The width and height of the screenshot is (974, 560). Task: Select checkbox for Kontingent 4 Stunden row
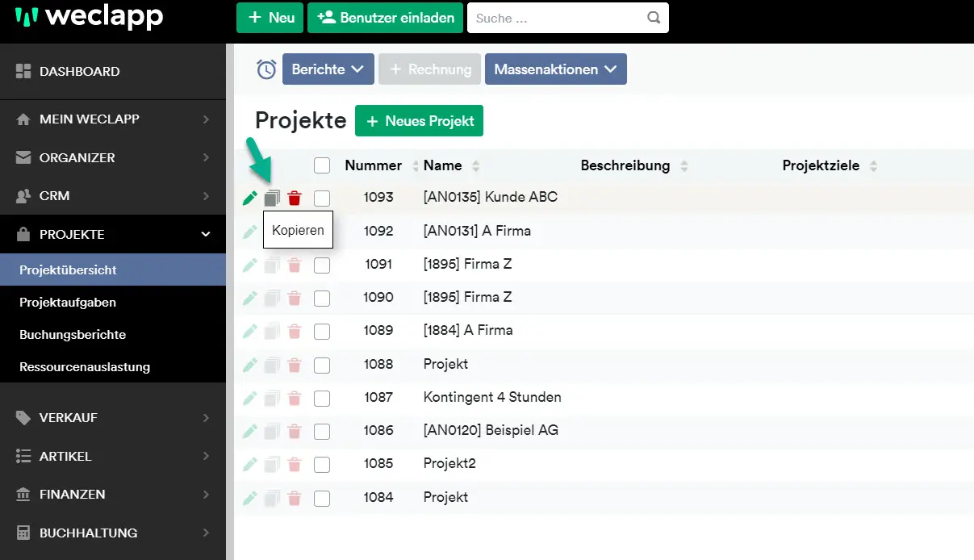pos(322,398)
